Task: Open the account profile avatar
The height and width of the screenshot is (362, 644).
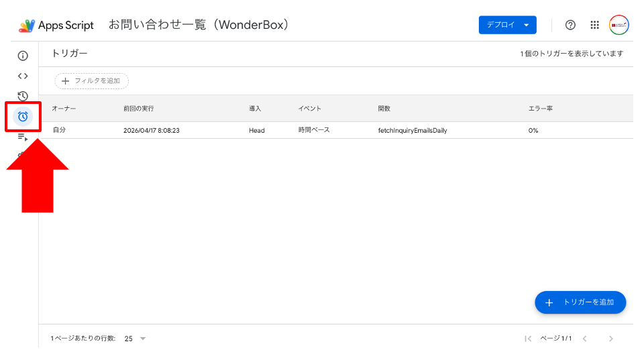Action: (x=619, y=25)
